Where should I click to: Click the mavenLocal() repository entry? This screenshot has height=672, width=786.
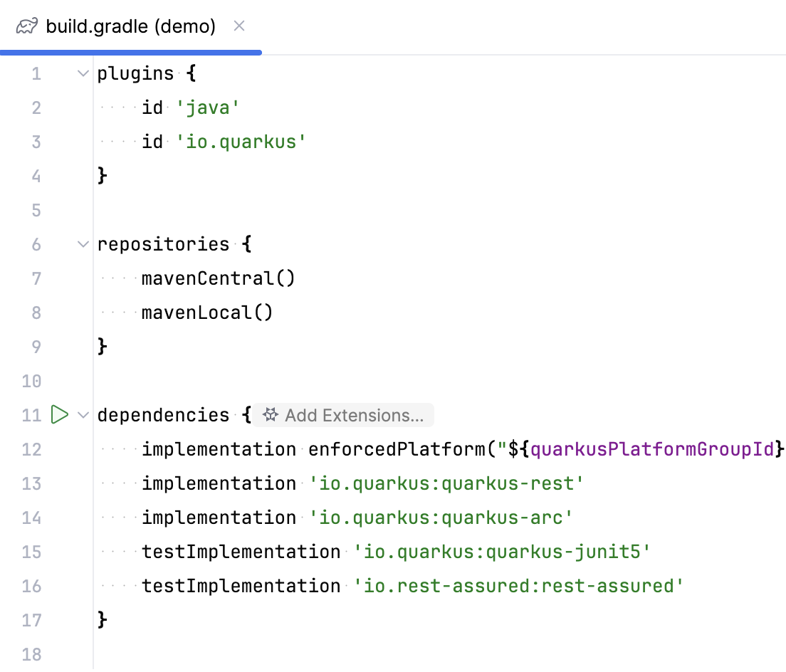click(x=206, y=312)
